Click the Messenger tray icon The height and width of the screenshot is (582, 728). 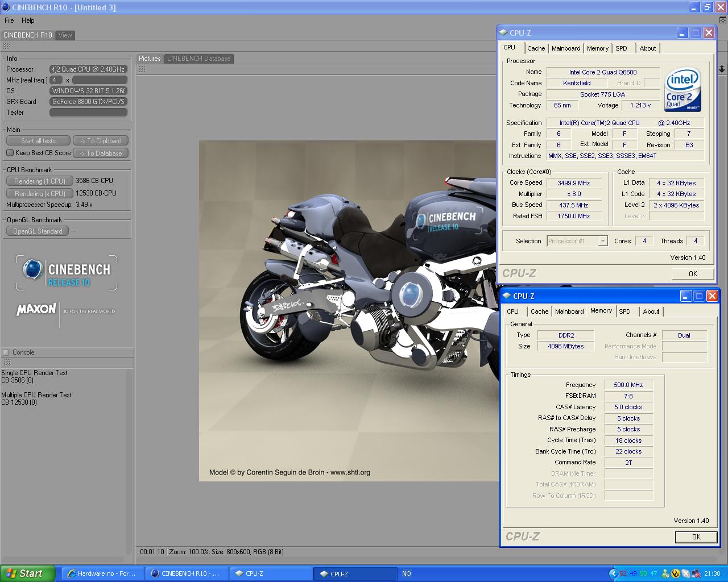667,573
